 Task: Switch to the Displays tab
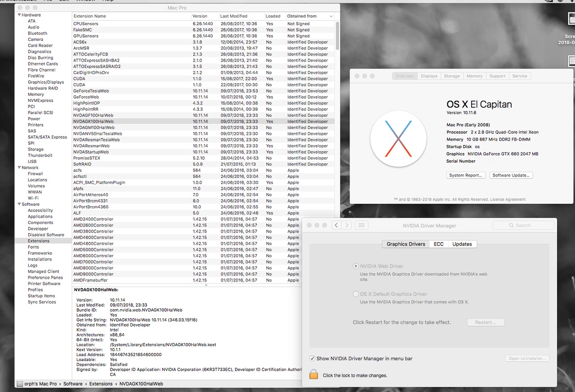coord(429,76)
